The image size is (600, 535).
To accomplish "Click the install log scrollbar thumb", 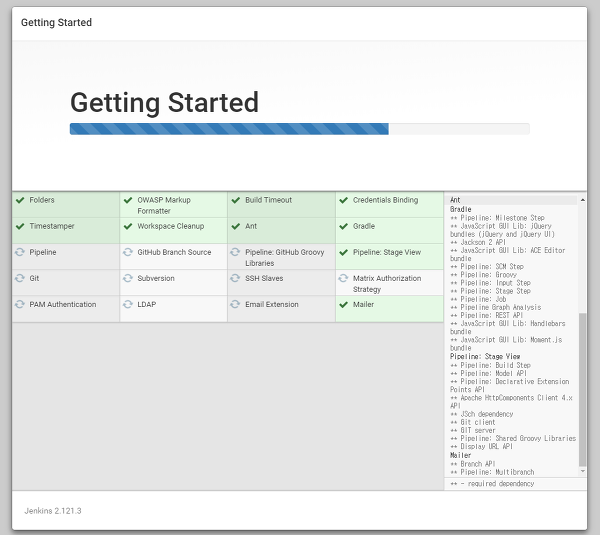I will (x=583, y=390).
